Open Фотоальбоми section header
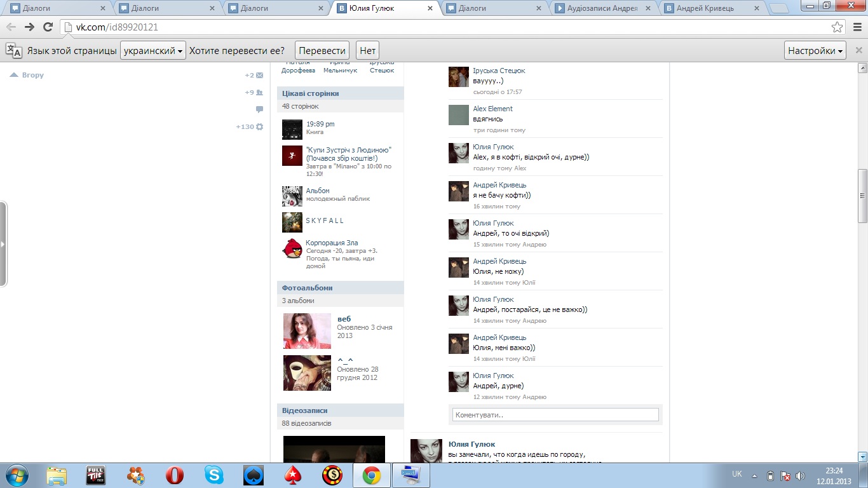Viewport: 868px width, 488px height. (x=340, y=288)
